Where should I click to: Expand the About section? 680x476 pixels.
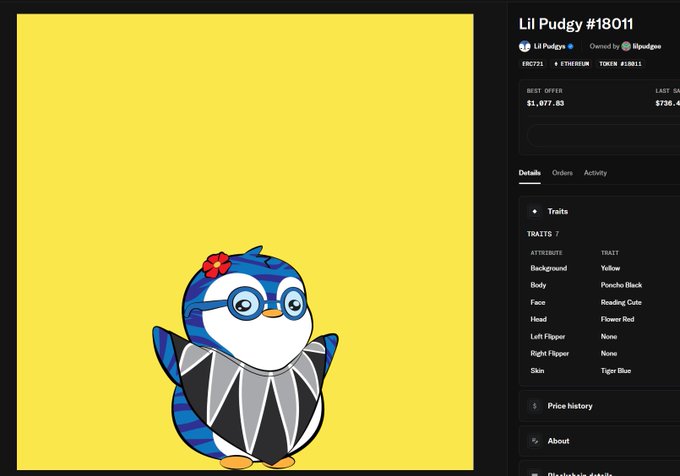point(599,441)
